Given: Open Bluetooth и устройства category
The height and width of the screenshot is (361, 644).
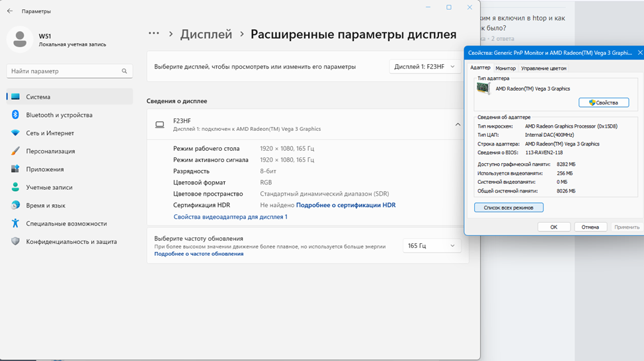Looking at the screenshot, I should coord(70,115).
